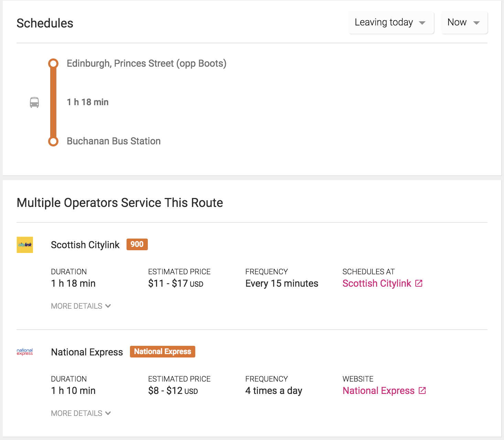This screenshot has width=504, height=440.
Task: Expand More Details for National Express
Action: click(x=81, y=413)
